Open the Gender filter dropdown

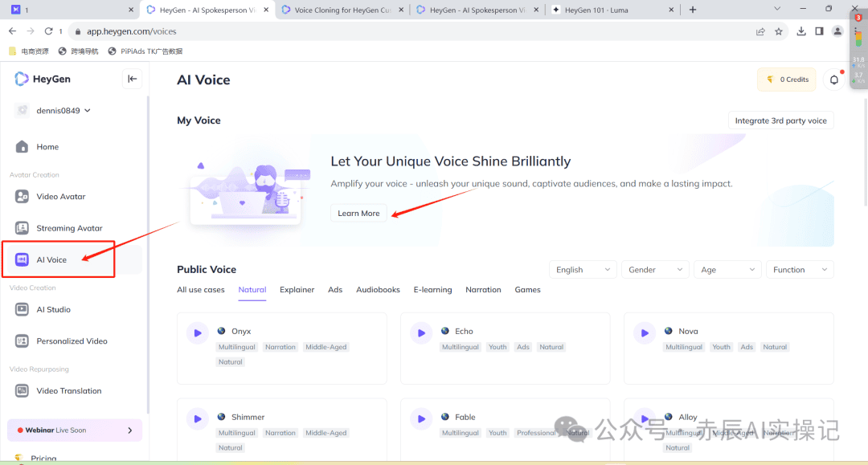(x=655, y=270)
